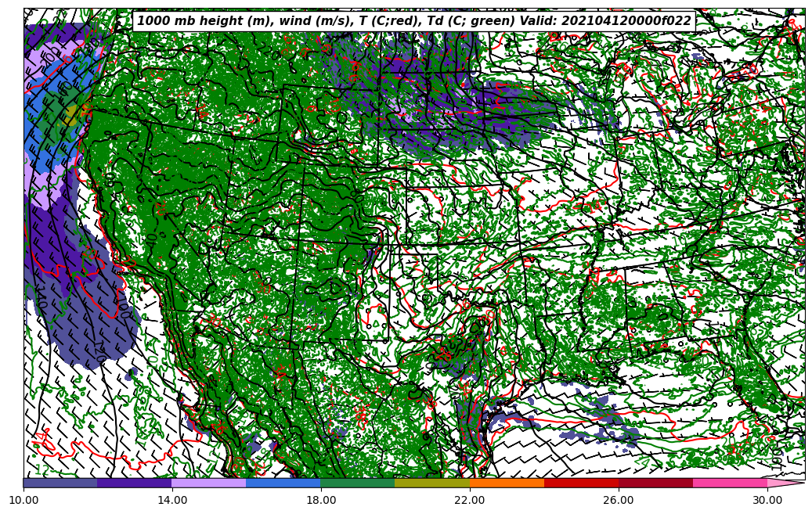Click the 10.00 colorbar tick label
Viewport: 812px width, 514px height.
coord(23,498)
